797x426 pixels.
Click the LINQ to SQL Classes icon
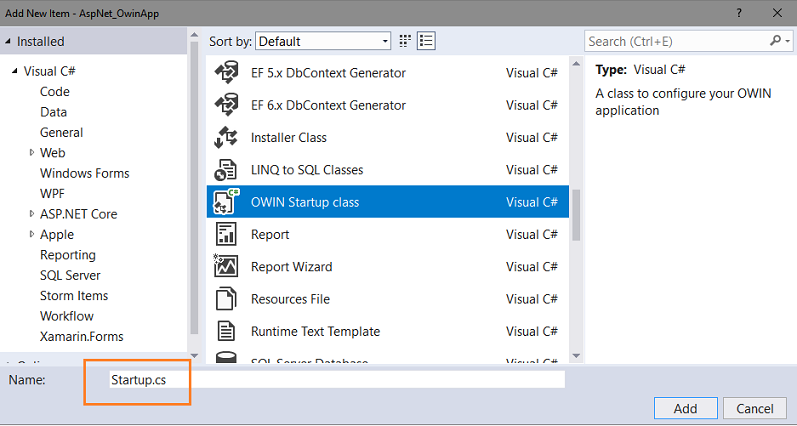click(x=227, y=170)
